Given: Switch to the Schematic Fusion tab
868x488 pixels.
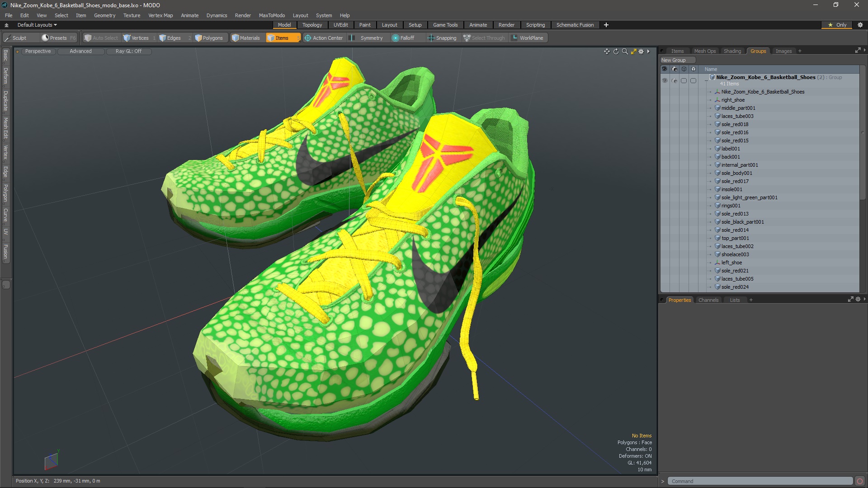Looking at the screenshot, I should coord(575,25).
